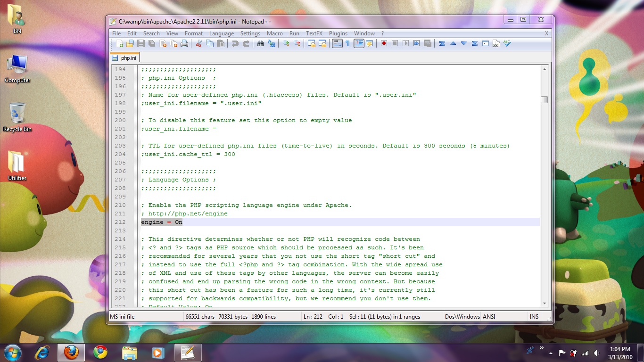Start macro recording with red dot icon

coord(384,43)
